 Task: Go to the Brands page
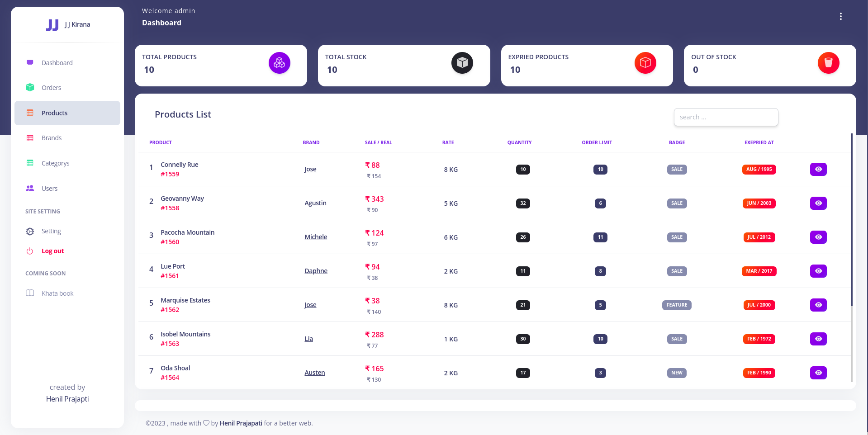pos(51,138)
